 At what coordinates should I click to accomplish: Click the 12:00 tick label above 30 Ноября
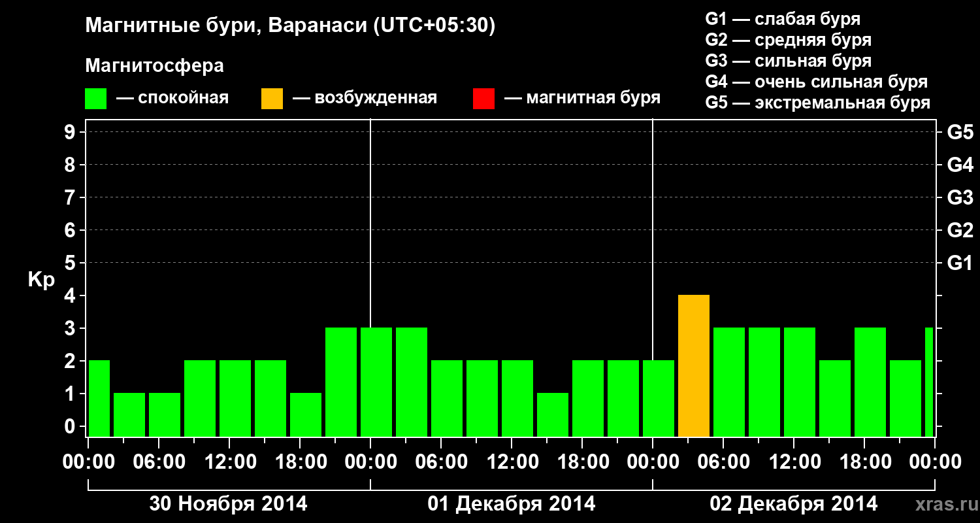tap(229, 462)
